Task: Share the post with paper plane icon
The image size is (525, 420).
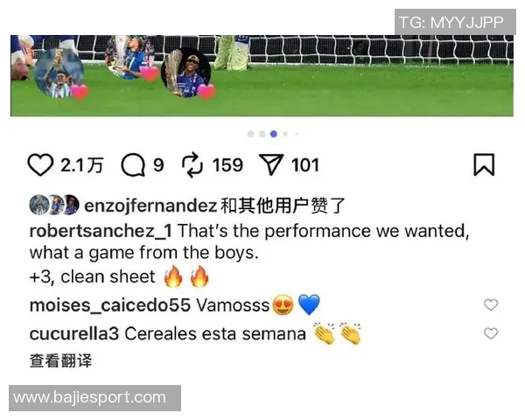Action: (x=271, y=164)
